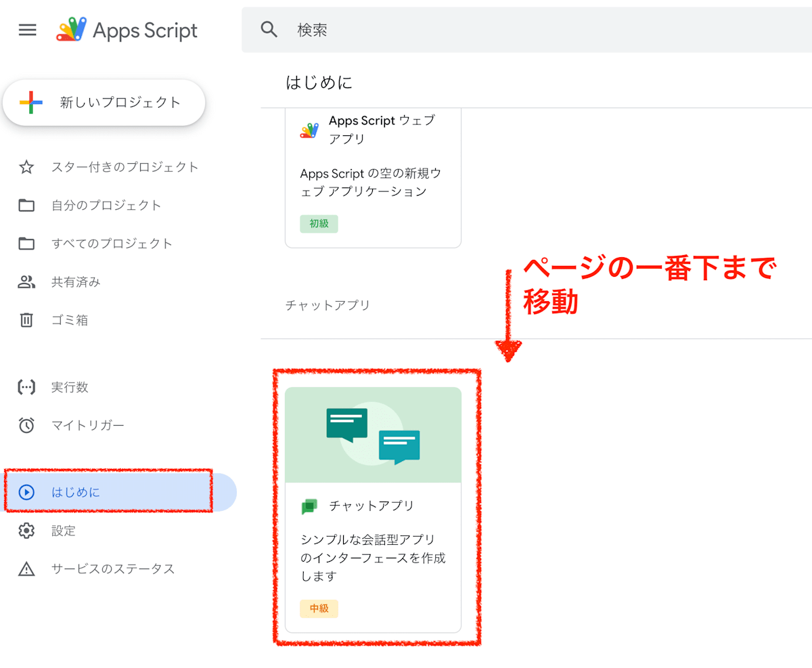Select はじめに in the sidebar
Viewport: 812px width, 668px height.
tap(119, 492)
